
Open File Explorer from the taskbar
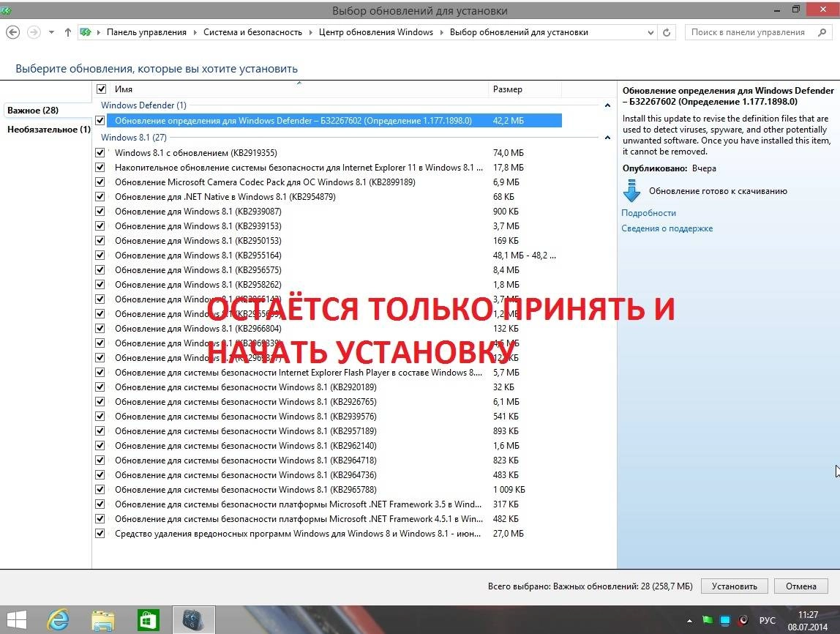coord(103,620)
